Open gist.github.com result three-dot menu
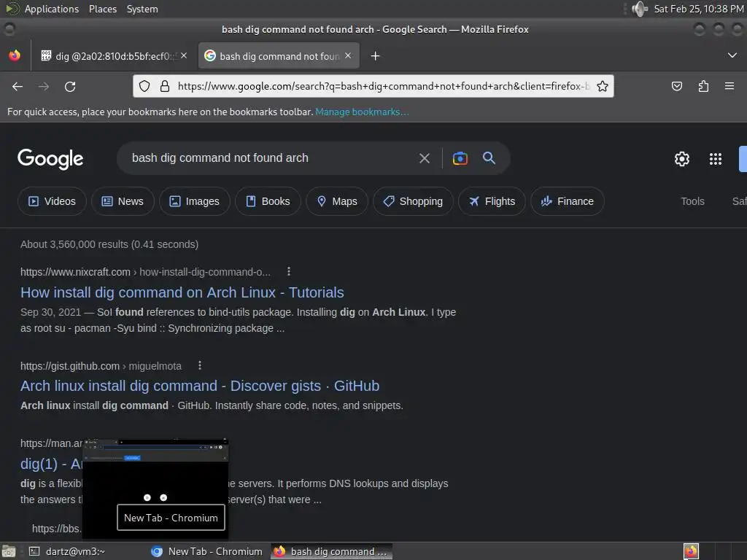 tap(200, 365)
